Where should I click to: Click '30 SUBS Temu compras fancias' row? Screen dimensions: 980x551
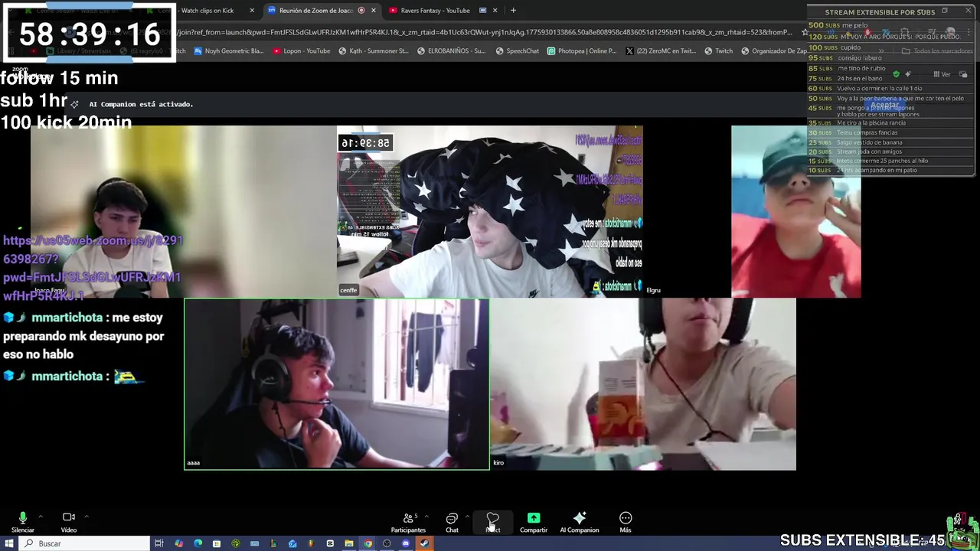pyautogui.click(x=853, y=132)
